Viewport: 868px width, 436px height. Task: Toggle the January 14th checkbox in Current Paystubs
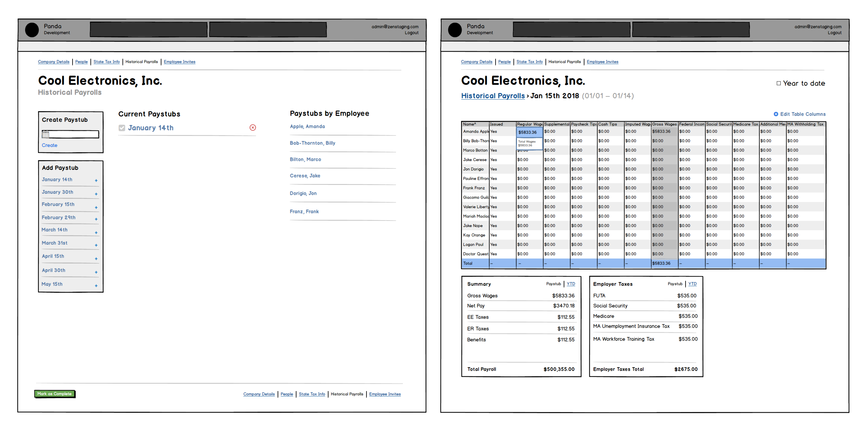point(122,128)
